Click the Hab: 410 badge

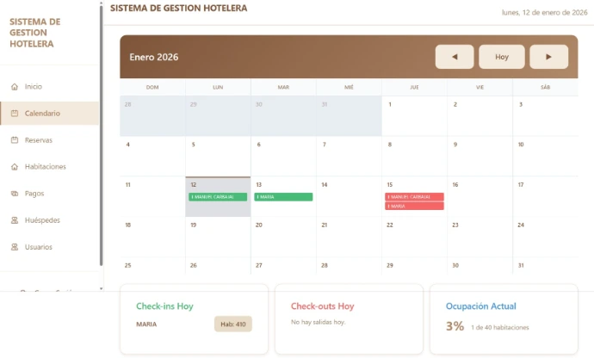(x=232, y=324)
